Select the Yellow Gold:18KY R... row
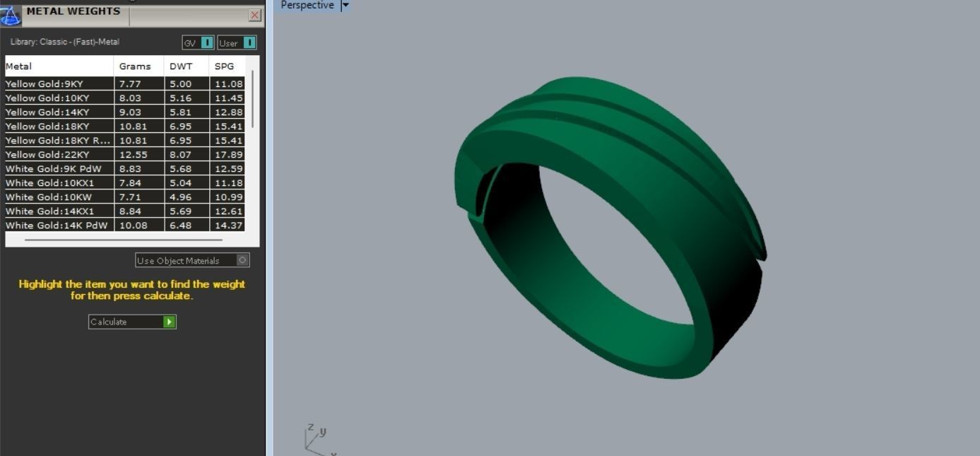The height and width of the screenshot is (456, 980). point(125,140)
